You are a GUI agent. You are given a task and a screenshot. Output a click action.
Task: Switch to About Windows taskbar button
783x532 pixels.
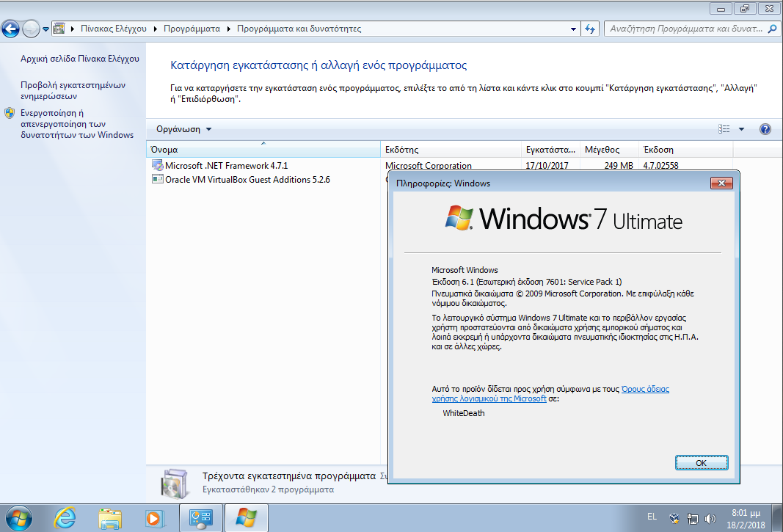(246, 519)
